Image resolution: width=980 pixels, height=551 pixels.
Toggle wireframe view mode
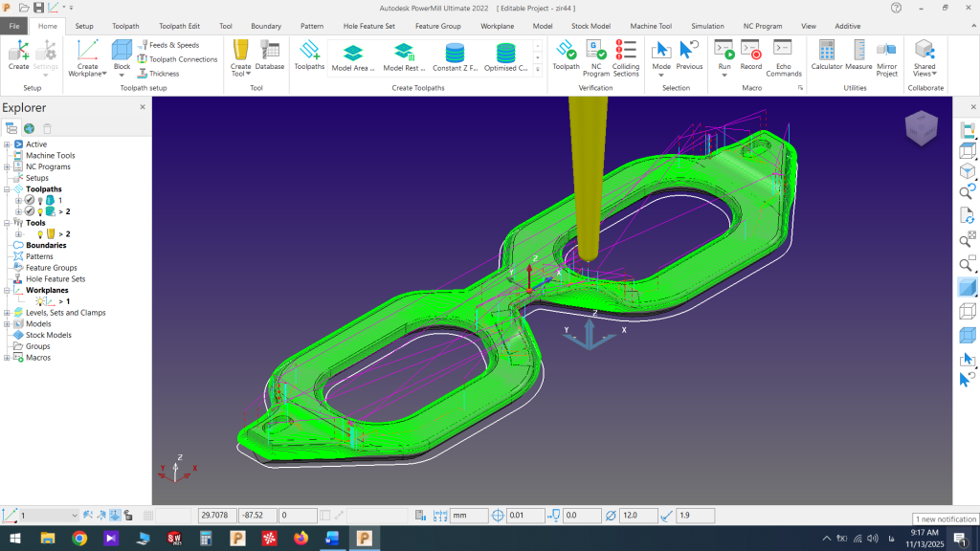[967, 311]
